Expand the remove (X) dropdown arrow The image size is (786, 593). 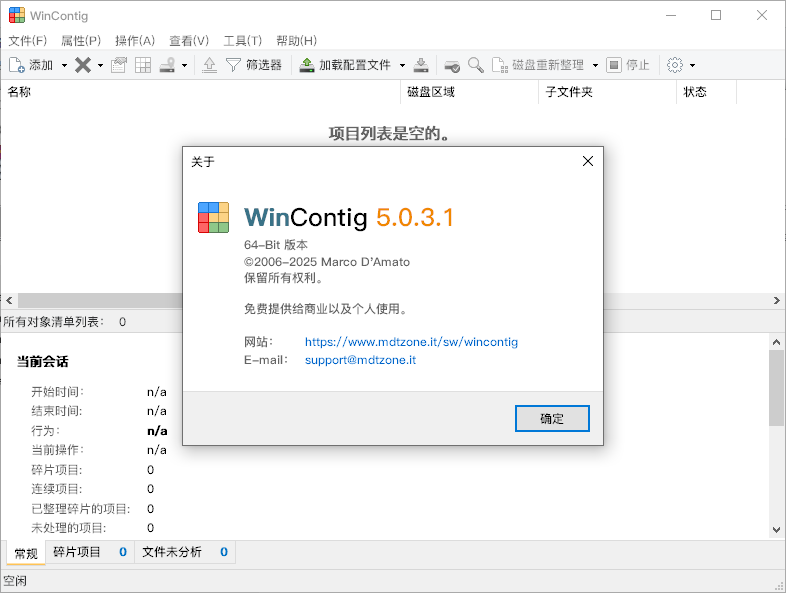pyautogui.click(x=100, y=65)
